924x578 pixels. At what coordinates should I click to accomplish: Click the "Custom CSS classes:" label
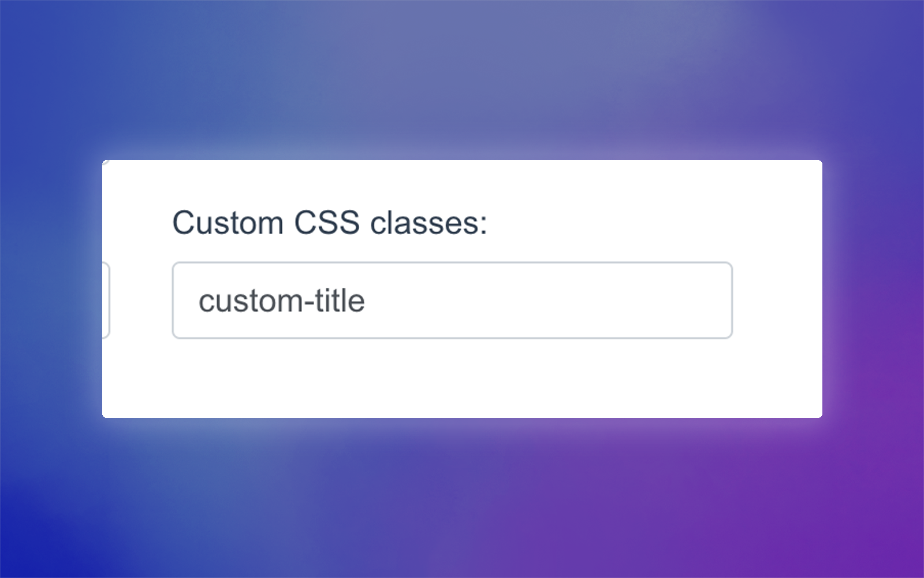(x=330, y=223)
